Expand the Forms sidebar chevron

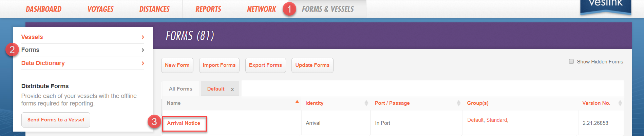click(x=143, y=50)
